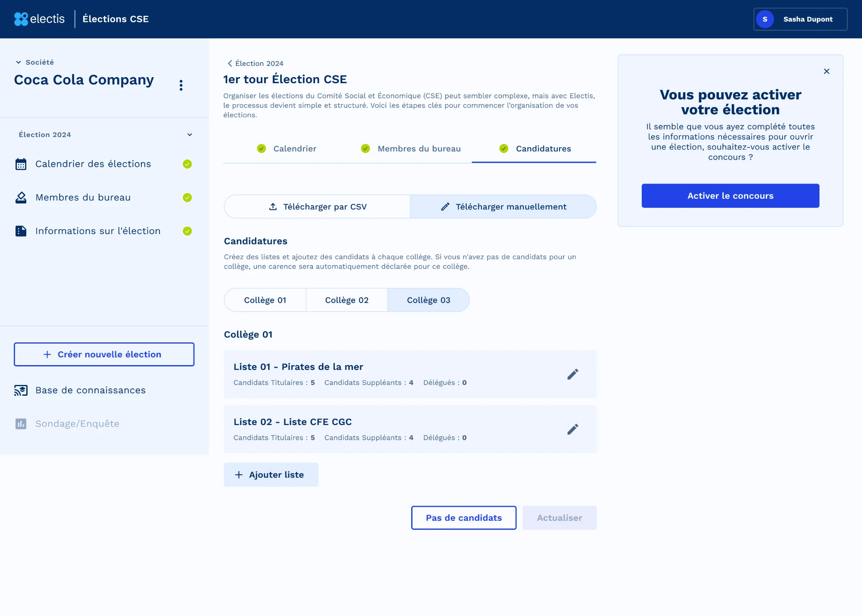Click the Coca Cola Company name
862x616 pixels.
(84, 80)
